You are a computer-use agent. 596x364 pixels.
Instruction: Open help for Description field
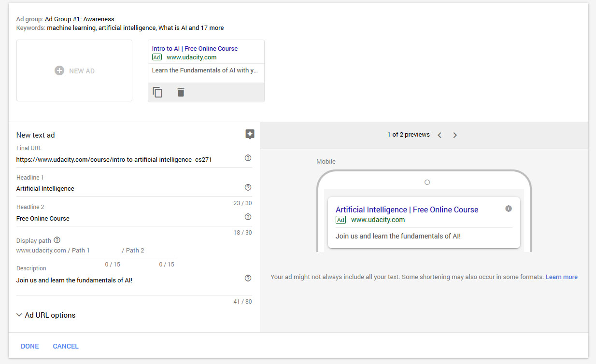tap(248, 278)
